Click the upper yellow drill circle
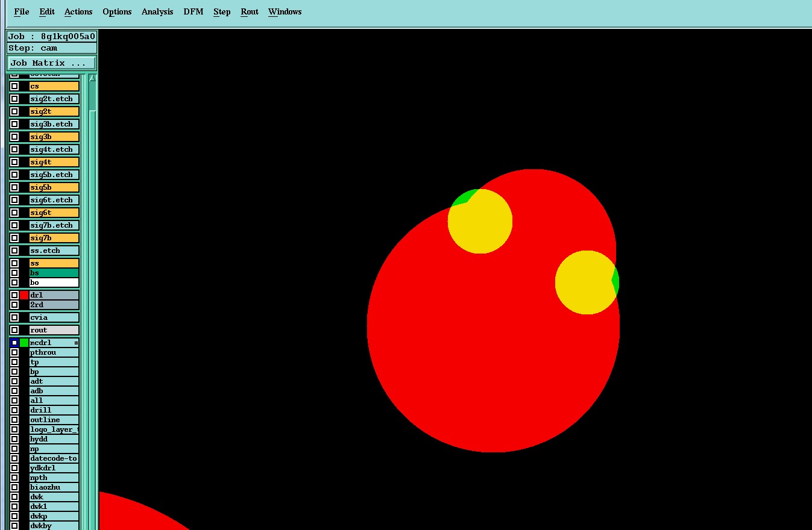The height and width of the screenshot is (530, 812). (480, 221)
